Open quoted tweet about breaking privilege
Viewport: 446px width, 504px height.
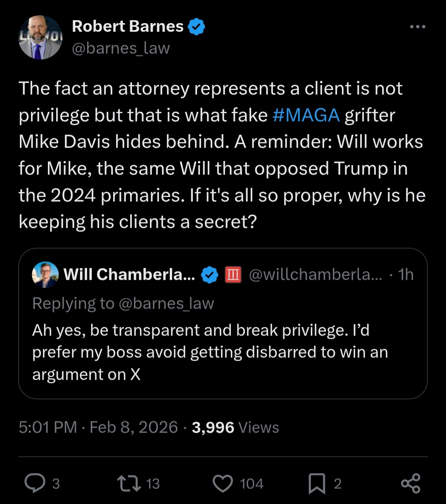click(210, 352)
